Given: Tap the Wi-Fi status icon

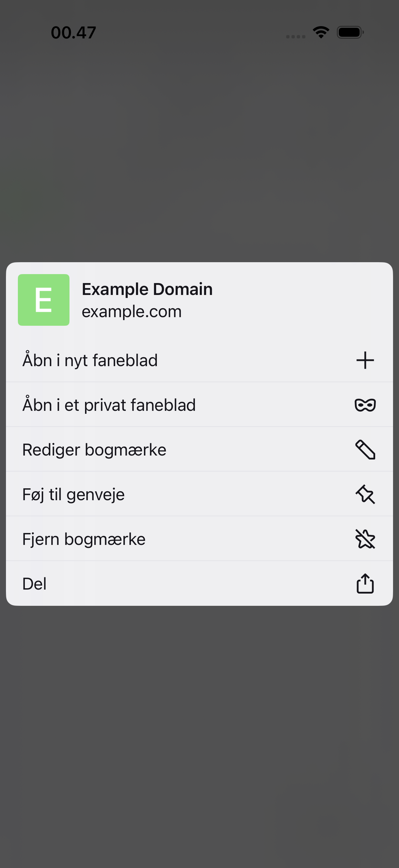Looking at the screenshot, I should coord(321,32).
